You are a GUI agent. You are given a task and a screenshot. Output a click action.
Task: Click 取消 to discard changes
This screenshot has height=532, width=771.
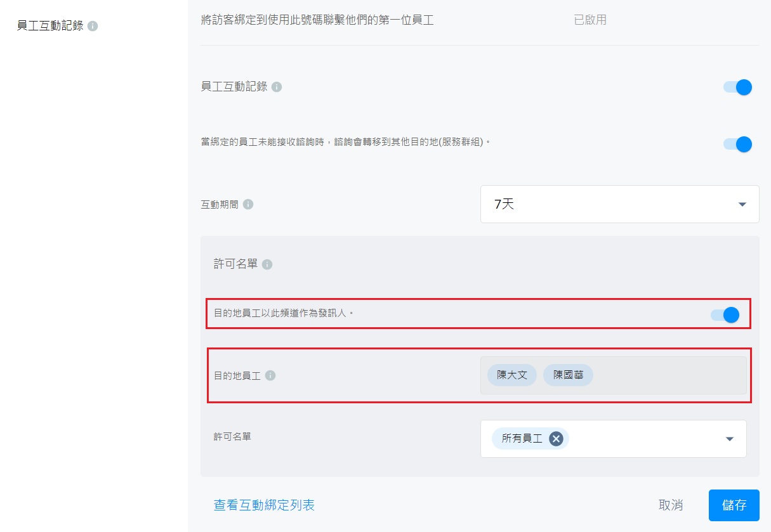[671, 505]
